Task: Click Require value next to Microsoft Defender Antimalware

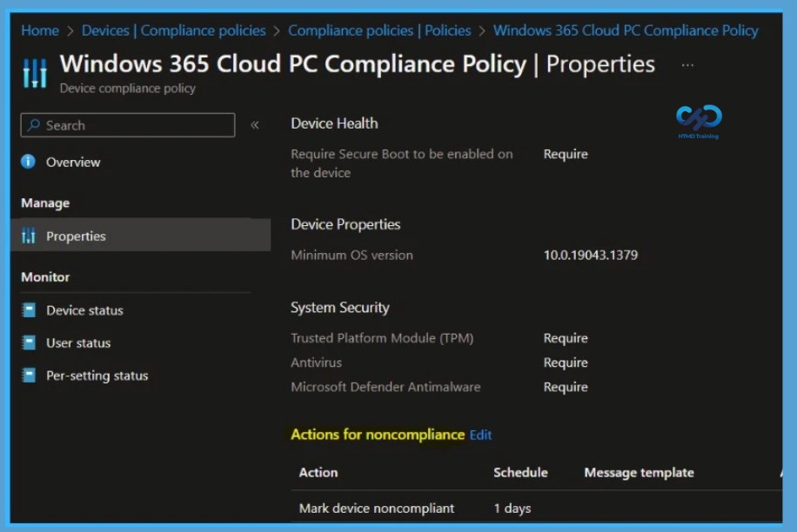Action: pos(566,388)
